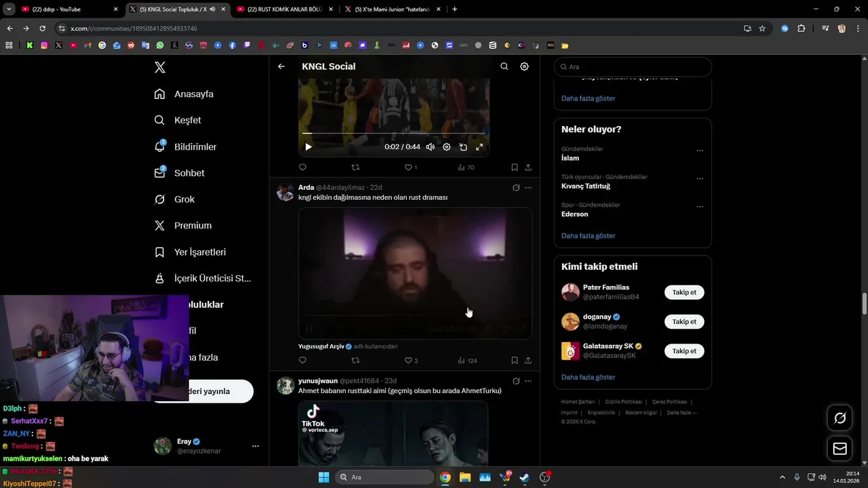Go back with the KNGL Social arrow
This screenshot has width=868, height=488.
click(x=281, y=66)
